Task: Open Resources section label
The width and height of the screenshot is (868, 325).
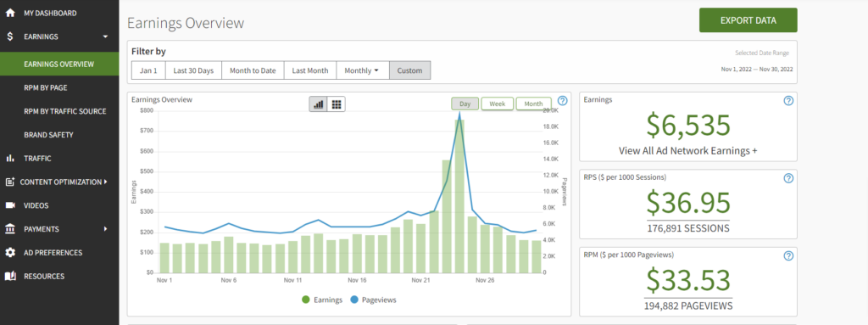Action: (x=44, y=276)
